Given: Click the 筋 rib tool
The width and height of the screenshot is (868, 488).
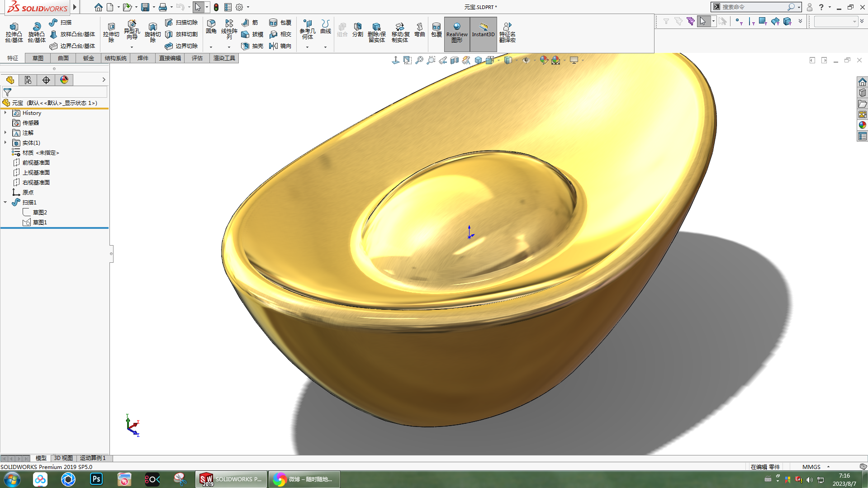Looking at the screenshot, I should 250,22.
